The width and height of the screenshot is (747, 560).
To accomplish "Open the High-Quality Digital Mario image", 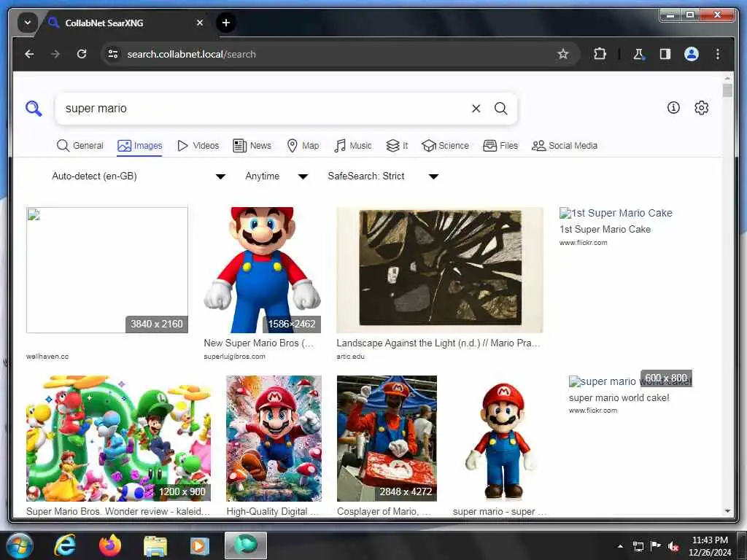I will point(274,438).
